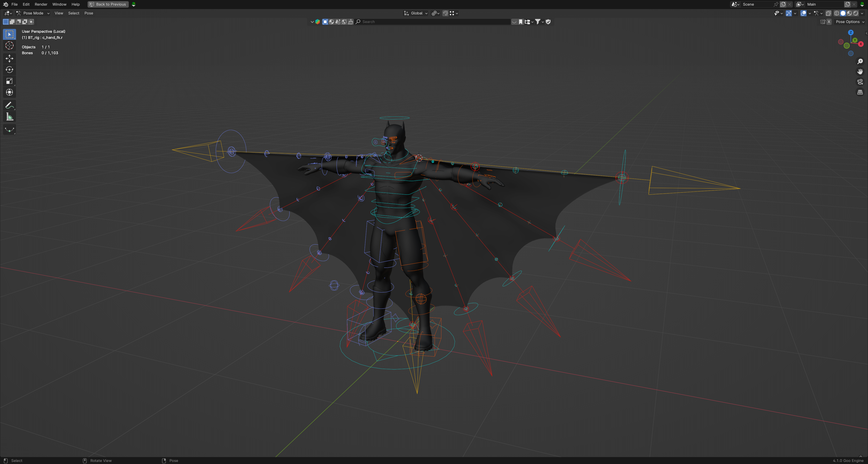The height and width of the screenshot is (464, 868).
Task: Select the Rotate tool
Action: (x=9, y=70)
